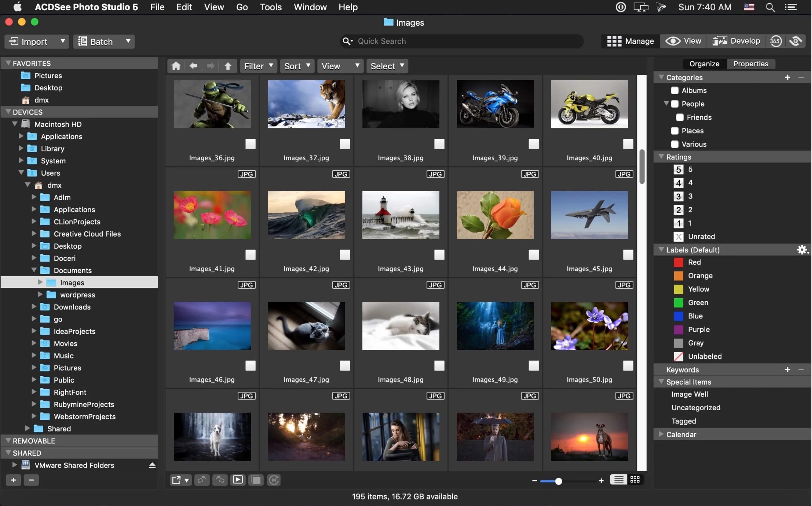Open the Filter dropdown

[x=258, y=66]
